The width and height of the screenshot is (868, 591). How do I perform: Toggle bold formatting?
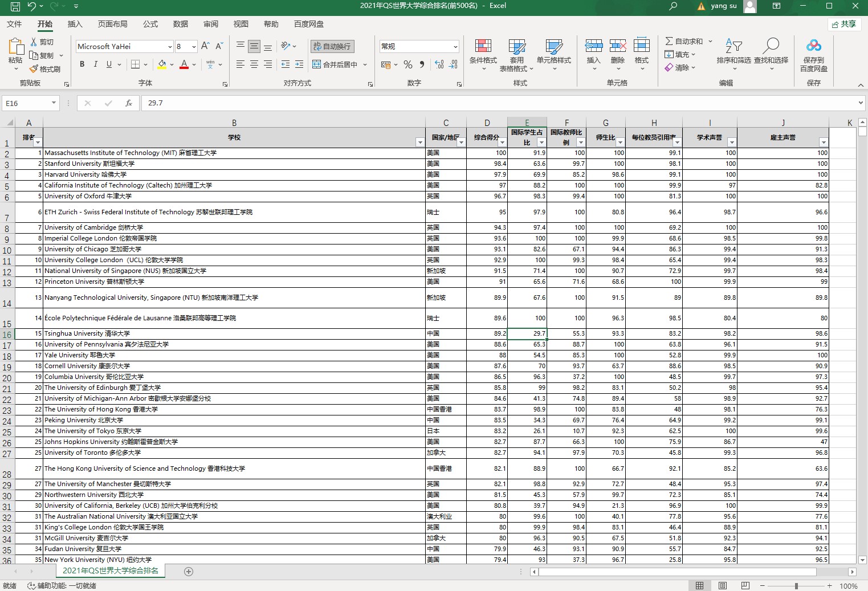coord(82,64)
